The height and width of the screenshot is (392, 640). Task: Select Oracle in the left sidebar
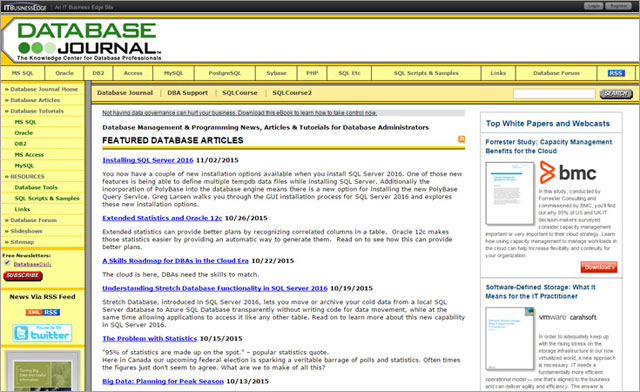[24, 133]
